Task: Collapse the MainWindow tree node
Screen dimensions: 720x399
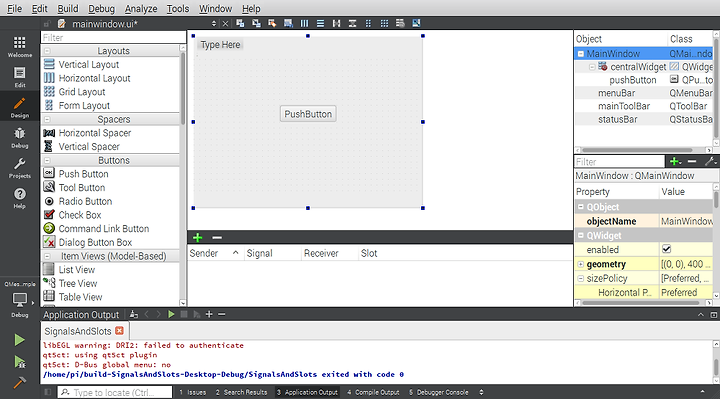Action: click(580, 54)
